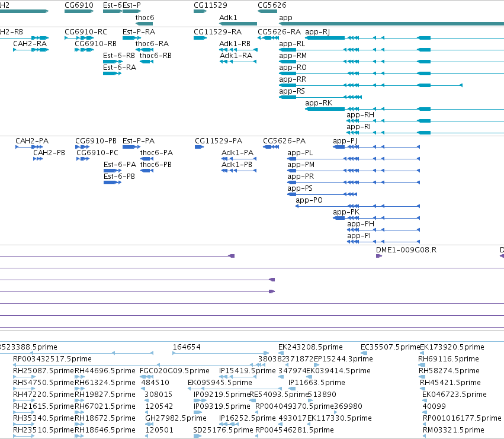The width and height of the screenshot is (504, 439).
Task: Select EST RP003432517.5prime
Action: pos(52,359)
